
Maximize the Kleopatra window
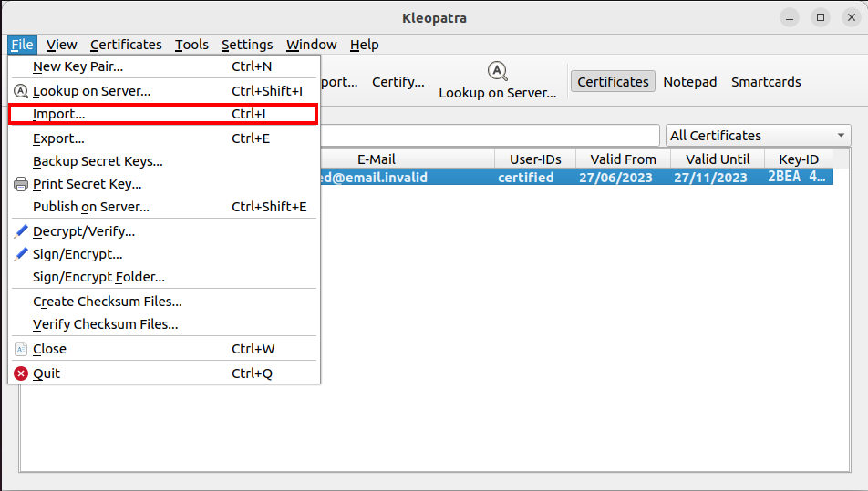click(x=821, y=17)
